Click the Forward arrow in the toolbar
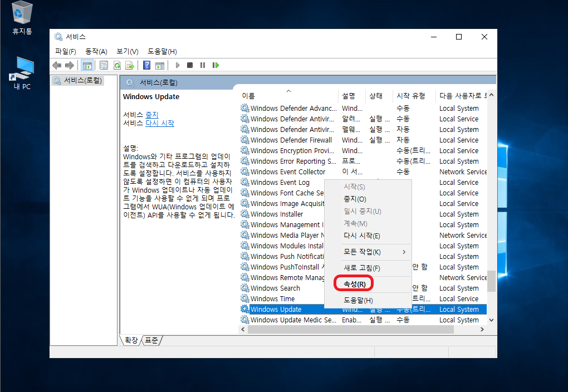 [x=70, y=66]
